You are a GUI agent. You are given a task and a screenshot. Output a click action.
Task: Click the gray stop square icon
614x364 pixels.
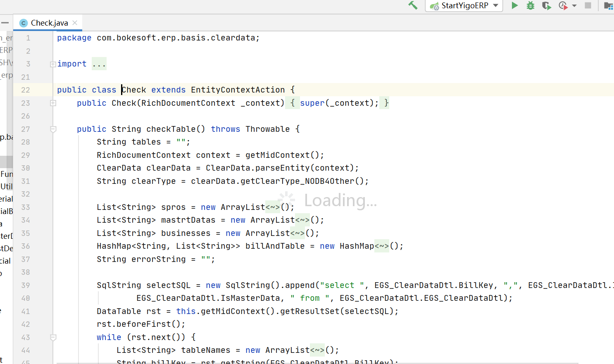[588, 5]
